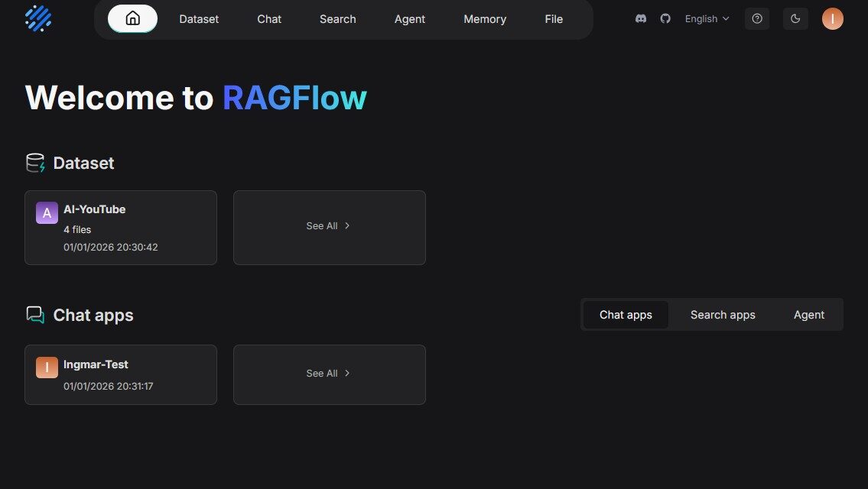The width and height of the screenshot is (868, 489).
Task: Click the chat bubble icon beside Chat apps
Action: click(34, 314)
